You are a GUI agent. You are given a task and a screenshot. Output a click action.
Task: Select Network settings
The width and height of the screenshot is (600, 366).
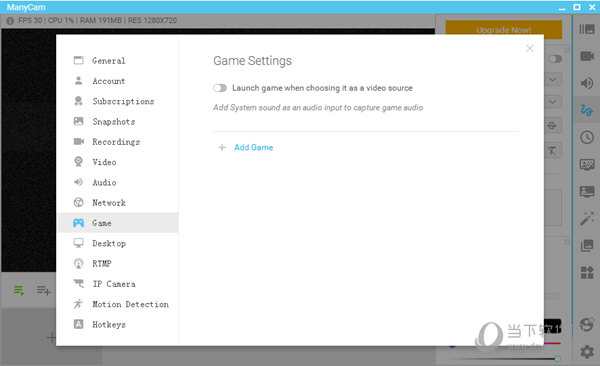(117, 203)
